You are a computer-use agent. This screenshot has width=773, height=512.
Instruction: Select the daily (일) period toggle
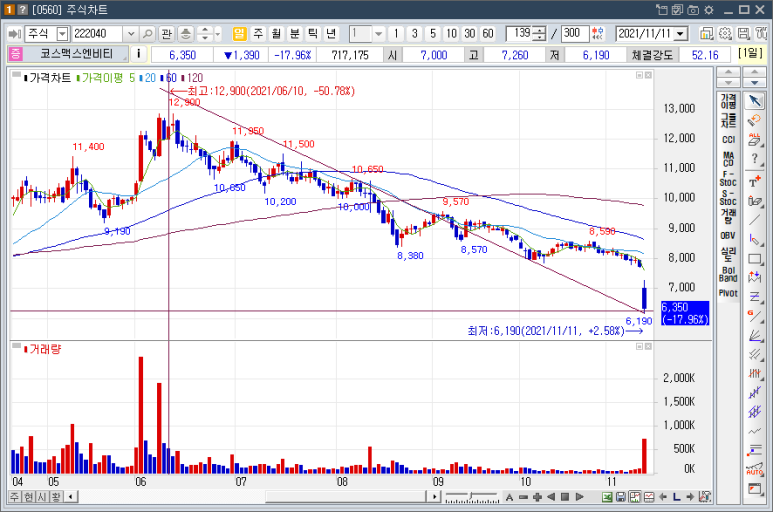coord(239,34)
